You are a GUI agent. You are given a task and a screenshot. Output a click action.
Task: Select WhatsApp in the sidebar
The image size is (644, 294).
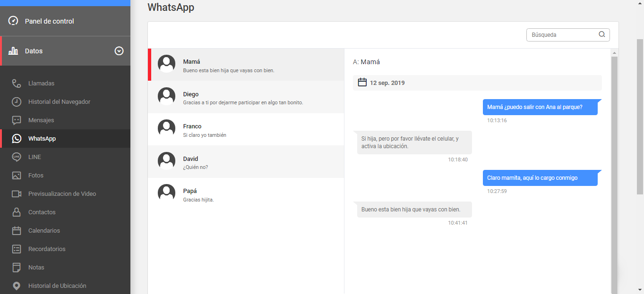(x=65, y=139)
